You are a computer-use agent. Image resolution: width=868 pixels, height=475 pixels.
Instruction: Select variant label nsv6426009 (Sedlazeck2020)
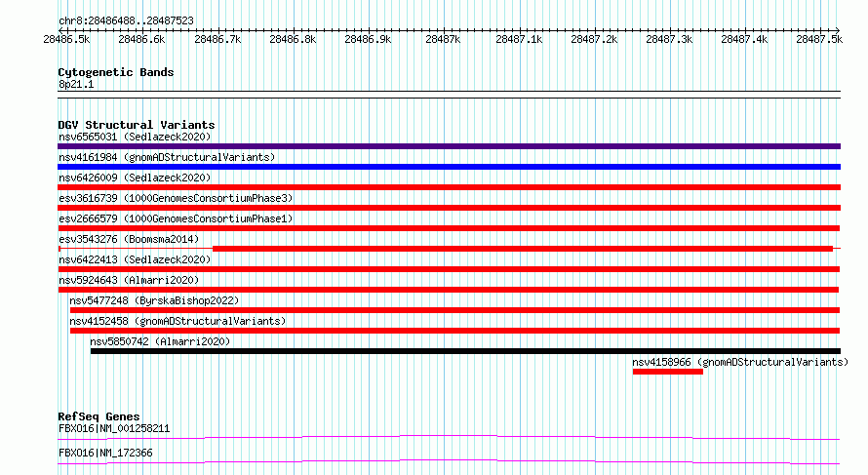coord(135,178)
